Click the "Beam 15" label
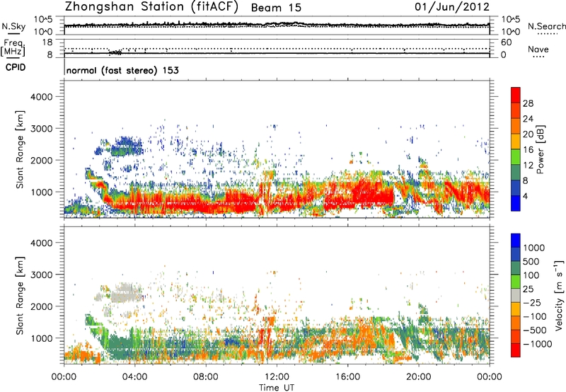This screenshot has width=566, height=392. [276, 8]
